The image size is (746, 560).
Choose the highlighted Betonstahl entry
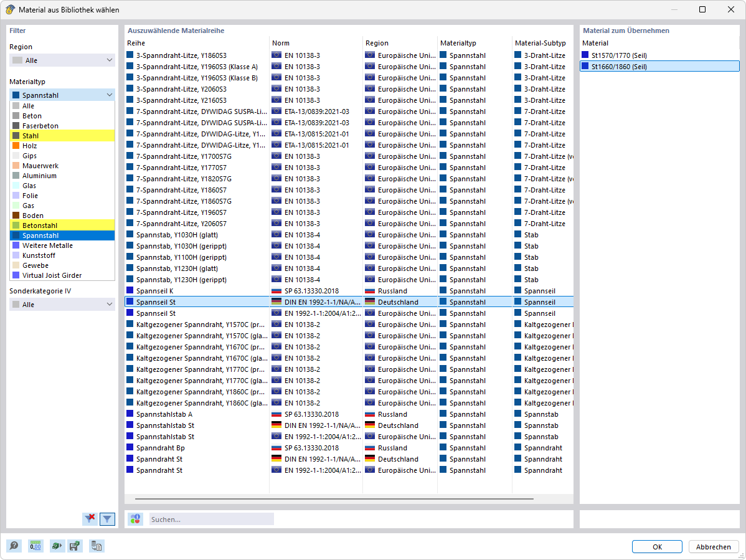coord(62,225)
